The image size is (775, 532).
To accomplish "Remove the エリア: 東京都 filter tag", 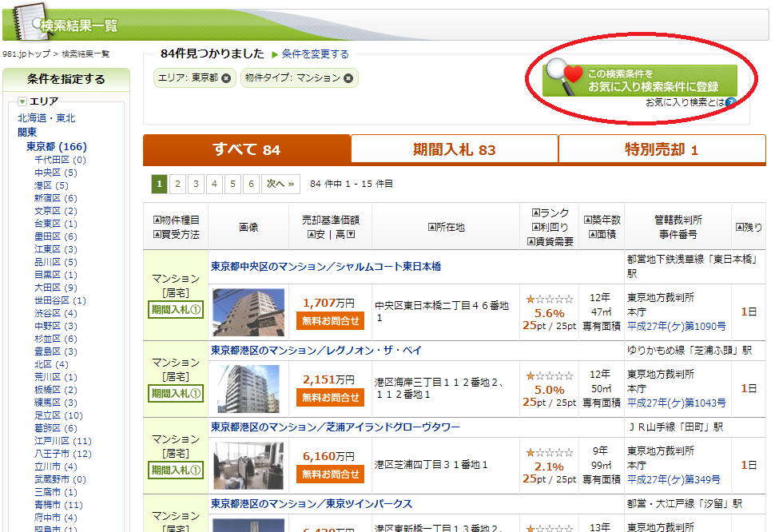I will [x=226, y=78].
